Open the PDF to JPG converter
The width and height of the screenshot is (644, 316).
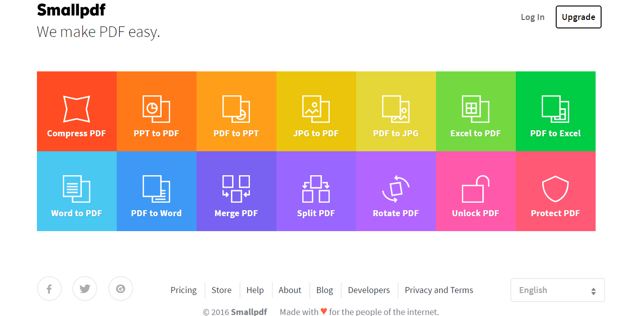tap(396, 111)
